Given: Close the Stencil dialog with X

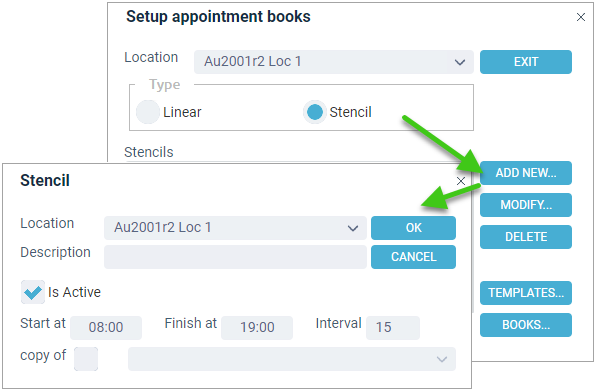Looking at the screenshot, I should (x=461, y=181).
